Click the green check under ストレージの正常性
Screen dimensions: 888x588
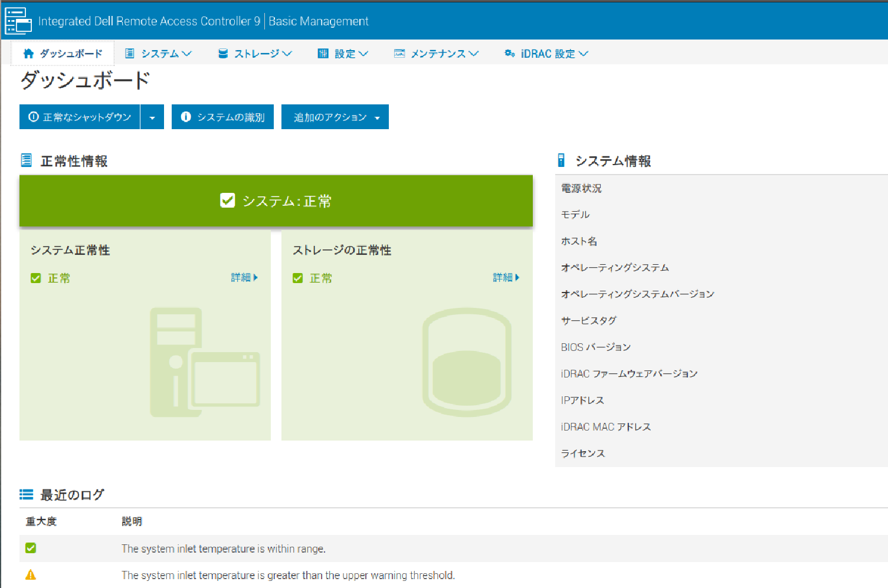point(298,278)
